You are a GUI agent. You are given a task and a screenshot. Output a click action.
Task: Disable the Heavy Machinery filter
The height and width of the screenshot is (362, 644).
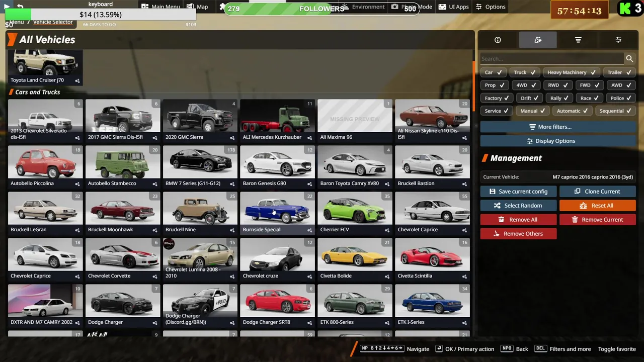pos(572,72)
